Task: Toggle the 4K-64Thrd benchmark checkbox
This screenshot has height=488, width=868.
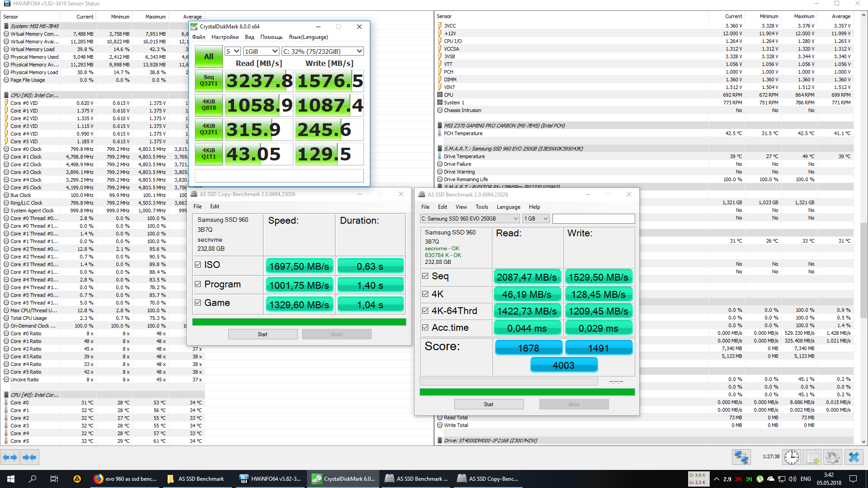Action: (425, 311)
